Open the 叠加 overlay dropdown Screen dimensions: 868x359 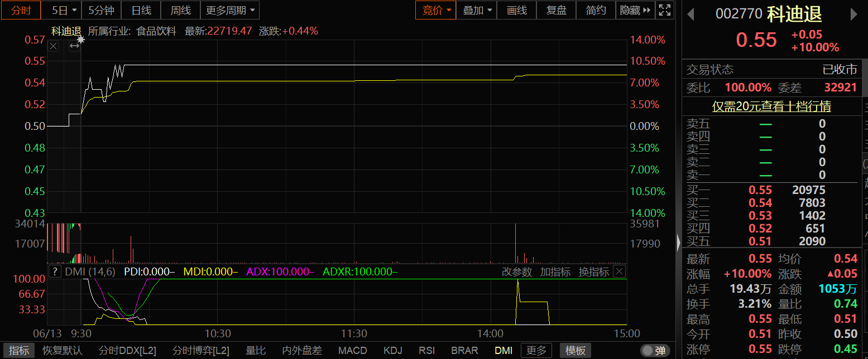[x=478, y=10]
